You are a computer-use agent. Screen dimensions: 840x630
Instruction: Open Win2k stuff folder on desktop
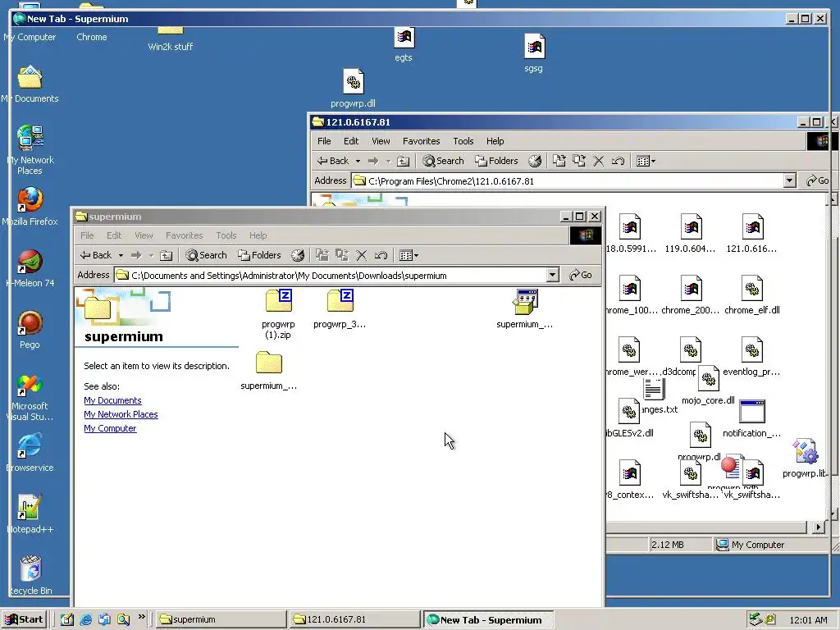[171, 38]
